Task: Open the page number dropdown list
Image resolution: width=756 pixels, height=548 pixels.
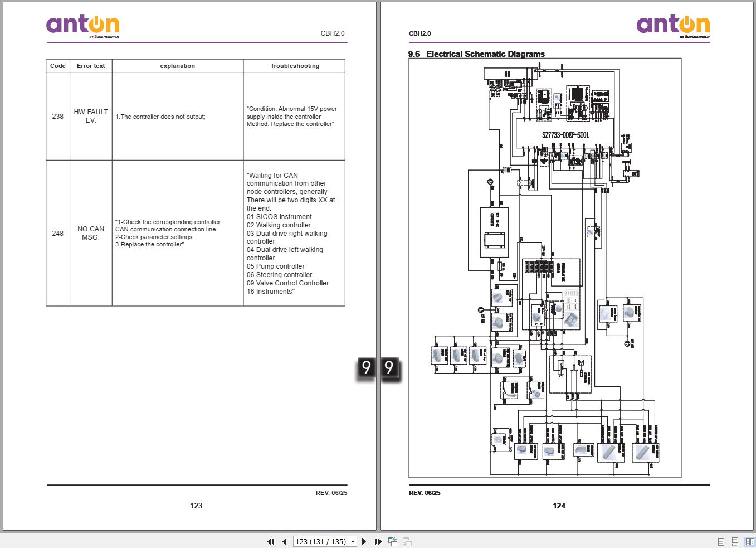Action: (352, 541)
